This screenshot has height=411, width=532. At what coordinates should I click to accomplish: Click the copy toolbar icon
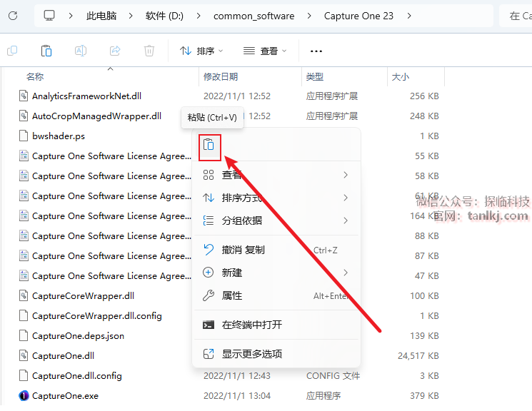pos(12,51)
